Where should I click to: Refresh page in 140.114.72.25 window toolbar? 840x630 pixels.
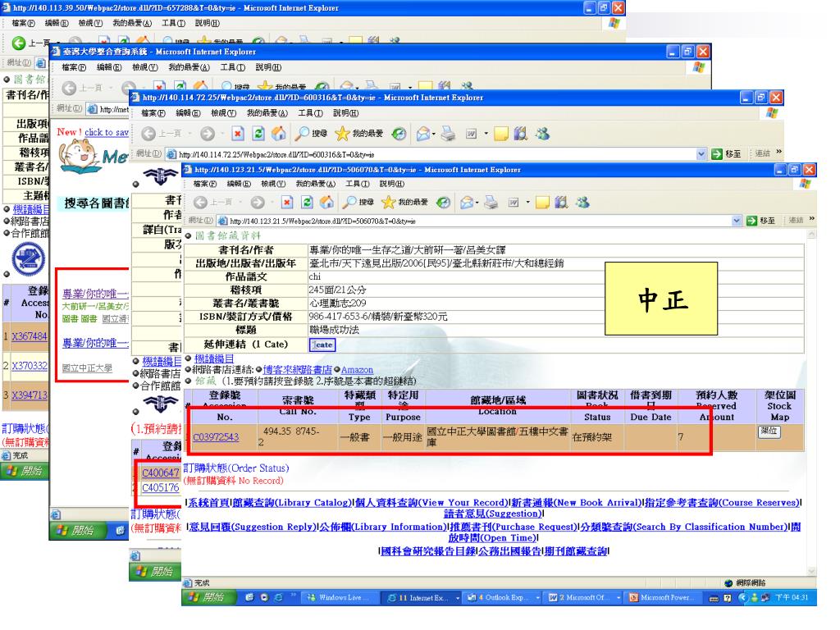click(258, 134)
